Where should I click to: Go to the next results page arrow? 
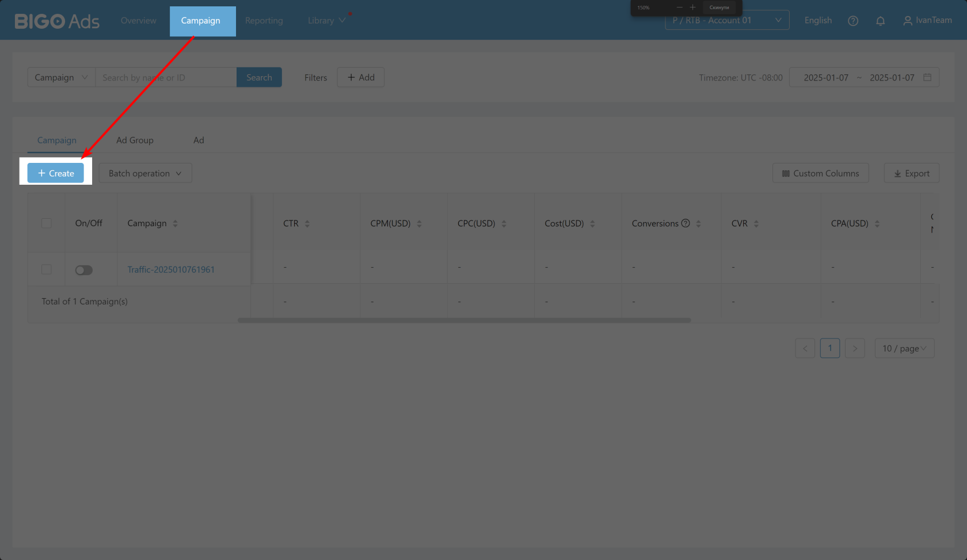coord(855,348)
